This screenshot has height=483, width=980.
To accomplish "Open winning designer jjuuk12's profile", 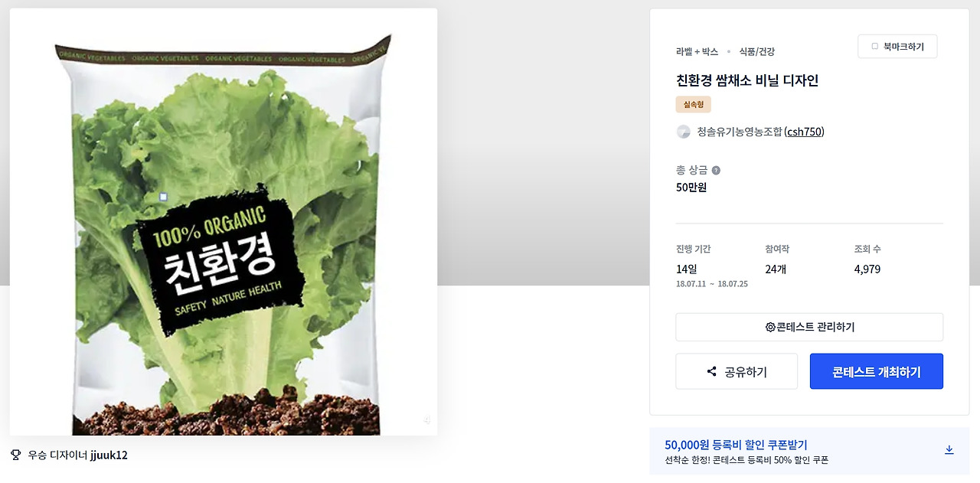I will pyautogui.click(x=109, y=455).
